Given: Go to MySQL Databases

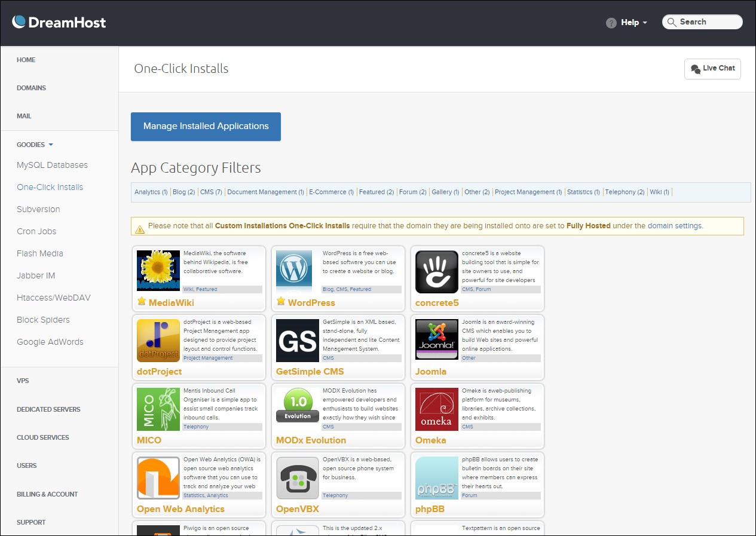Looking at the screenshot, I should (52, 165).
